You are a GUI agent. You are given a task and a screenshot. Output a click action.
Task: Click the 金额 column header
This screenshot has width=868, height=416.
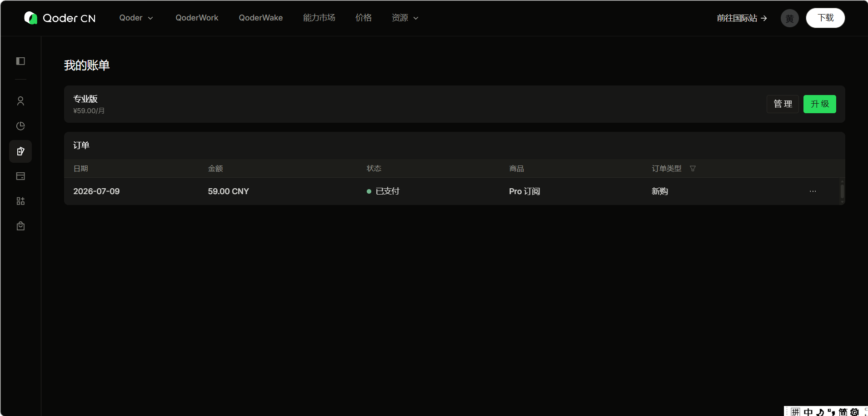[x=215, y=169]
